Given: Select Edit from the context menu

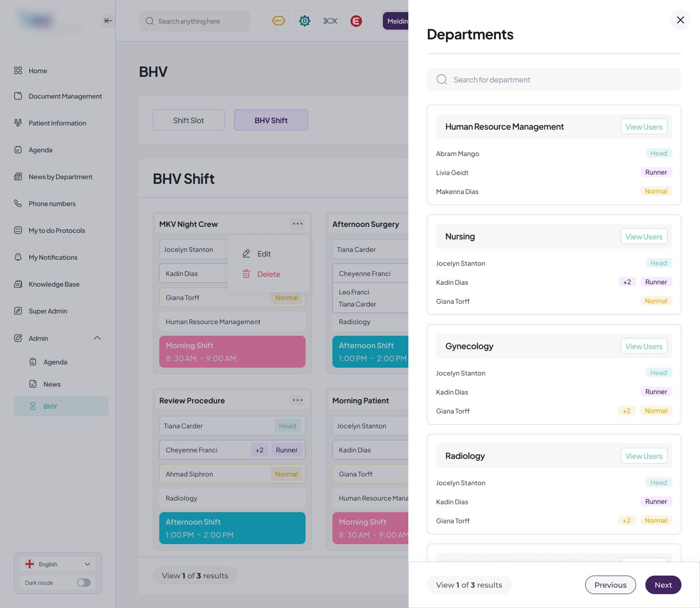Looking at the screenshot, I should [x=264, y=254].
